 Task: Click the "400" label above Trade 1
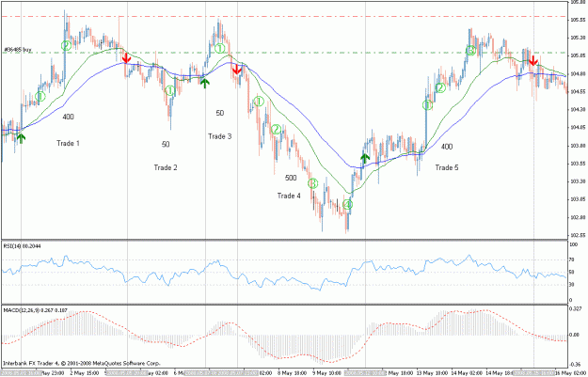tap(69, 117)
